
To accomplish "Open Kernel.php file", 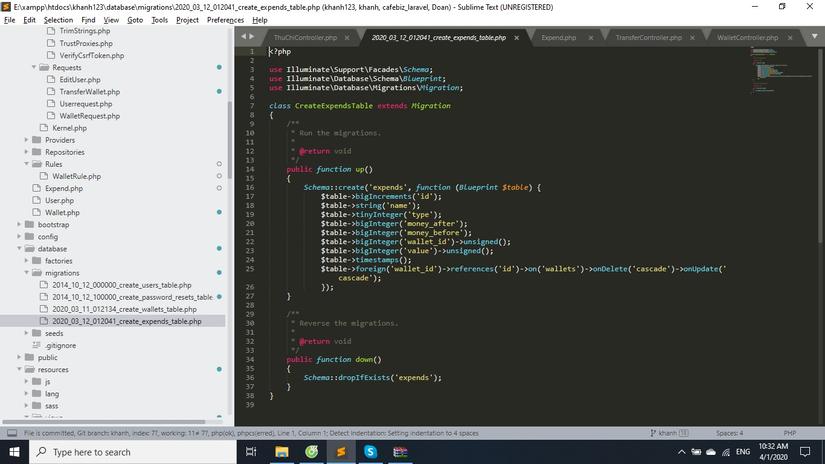I will (69, 128).
